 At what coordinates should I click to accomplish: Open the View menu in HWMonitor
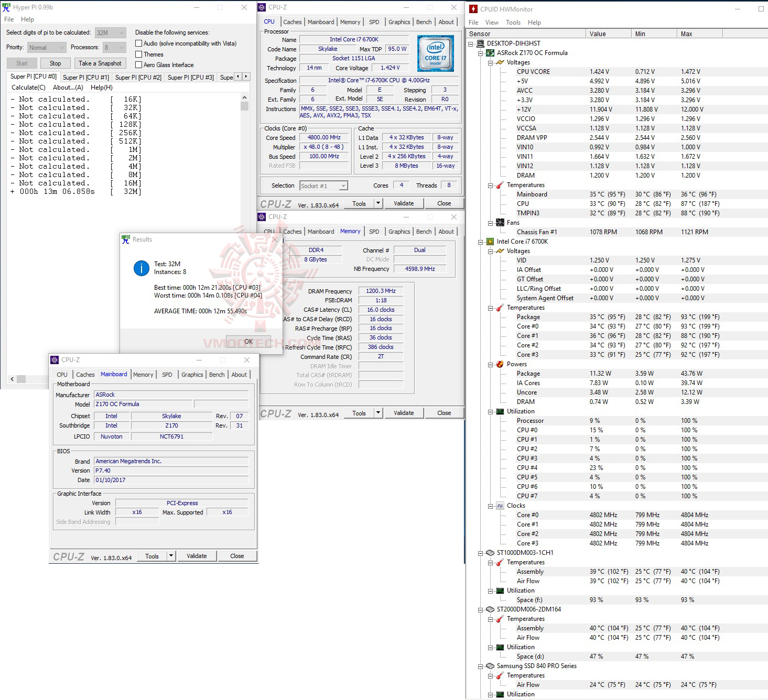[492, 23]
